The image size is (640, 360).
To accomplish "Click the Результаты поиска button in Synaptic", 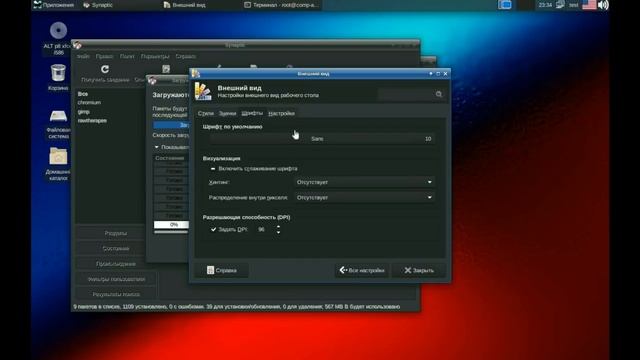I will (116, 294).
